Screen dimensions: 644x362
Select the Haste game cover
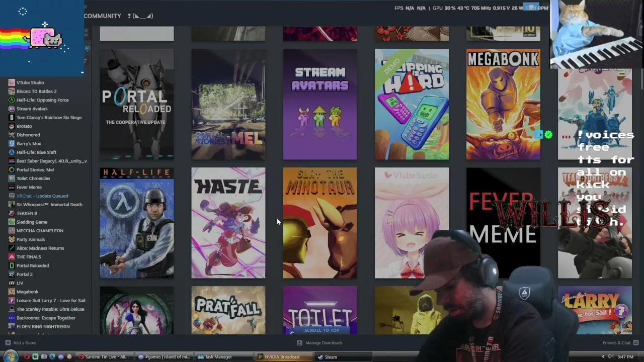click(x=228, y=223)
